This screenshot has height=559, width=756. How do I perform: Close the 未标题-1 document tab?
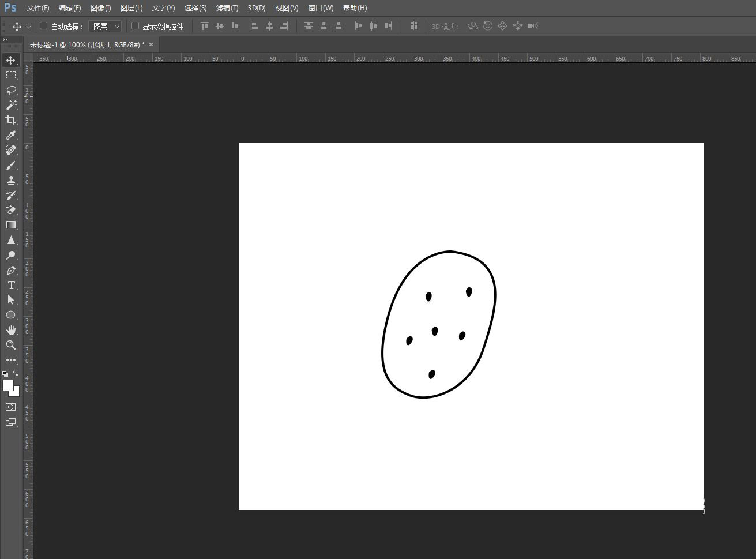[151, 44]
